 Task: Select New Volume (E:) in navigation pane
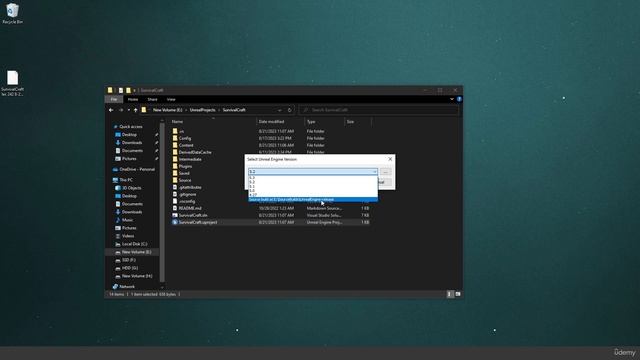136,252
